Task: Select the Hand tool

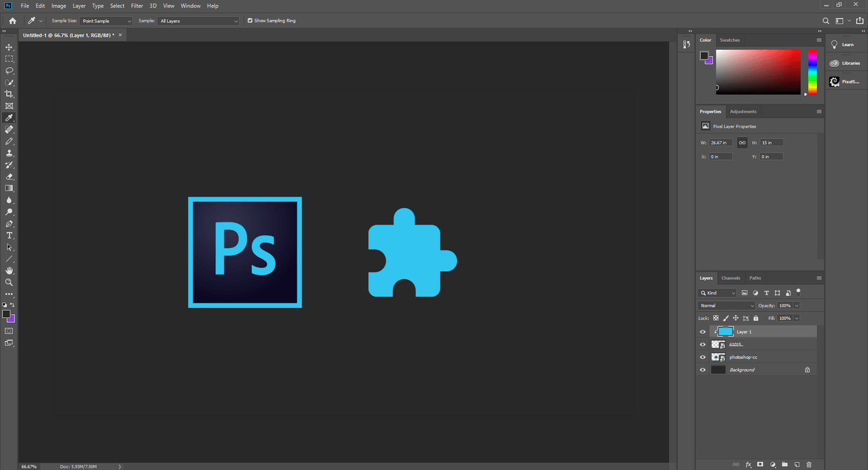Action: point(9,271)
